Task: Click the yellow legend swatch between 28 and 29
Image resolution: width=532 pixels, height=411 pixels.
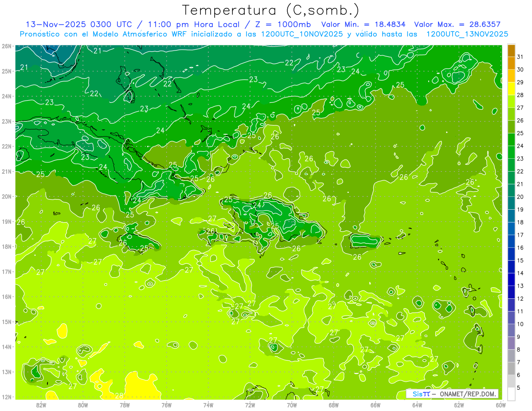Action: coord(511,88)
